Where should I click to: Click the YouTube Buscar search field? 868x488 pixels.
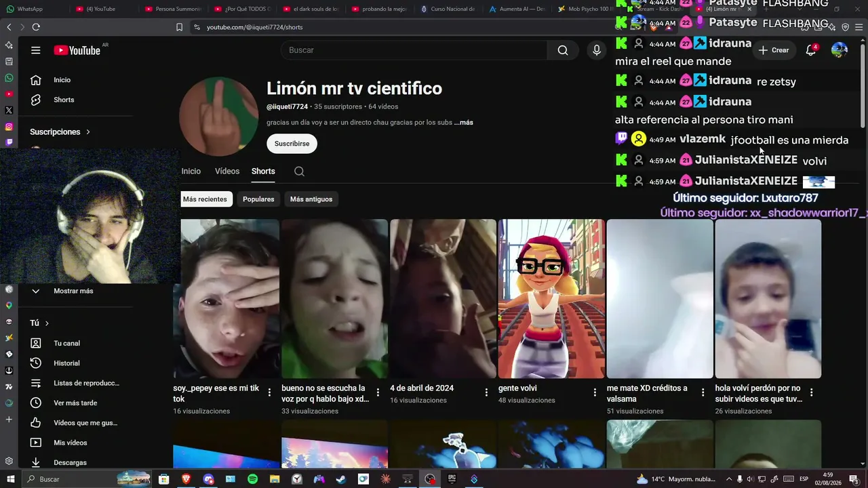pyautogui.click(x=414, y=50)
